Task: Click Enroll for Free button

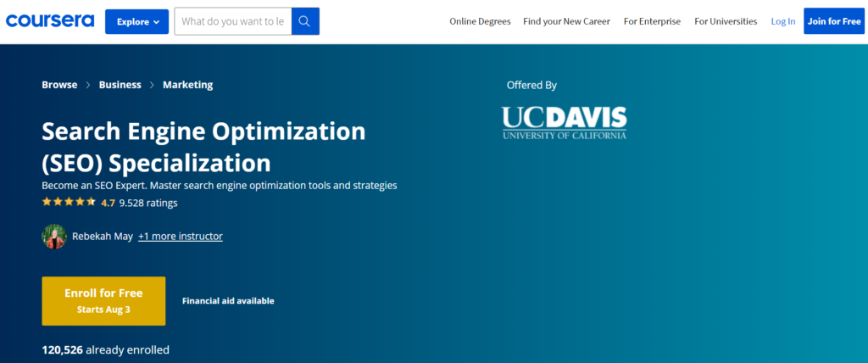Action: (x=103, y=301)
